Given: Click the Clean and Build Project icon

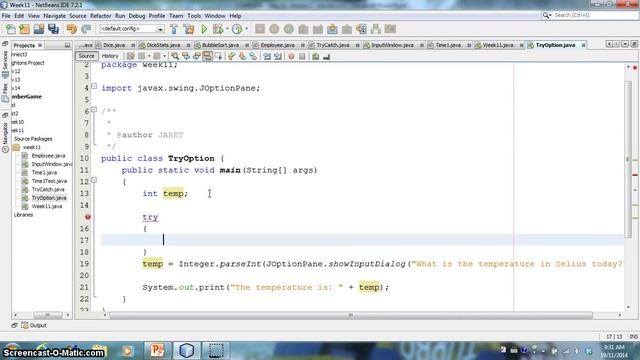Looking at the screenshot, I should (x=189, y=29).
